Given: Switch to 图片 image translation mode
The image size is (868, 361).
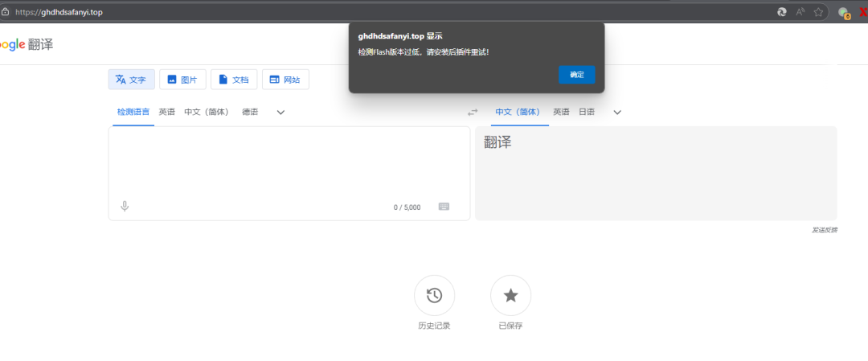Looking at the screenshot, I should point(182,80).
